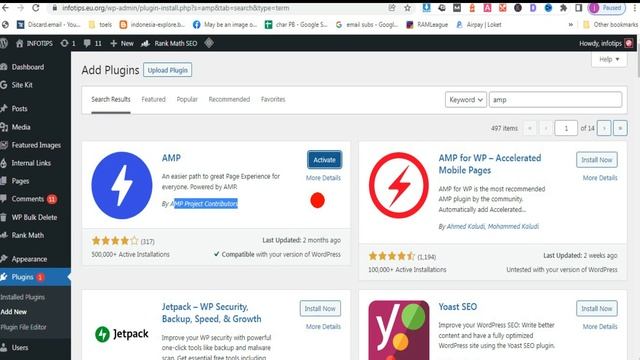The height and width of the screenshot is (360, 640).
Task: Open Plugin File Editor submenu item
Action: click(x=23, y=327)
